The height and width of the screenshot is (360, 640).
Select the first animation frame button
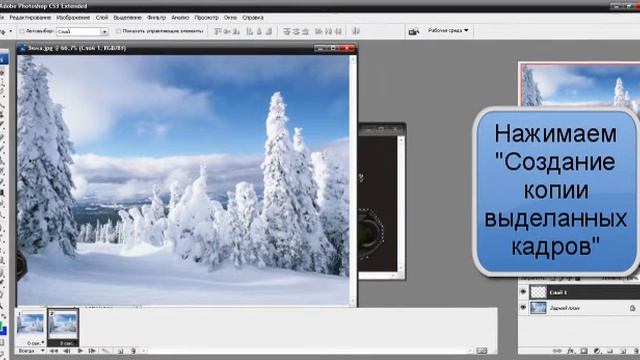click(53, 351)
